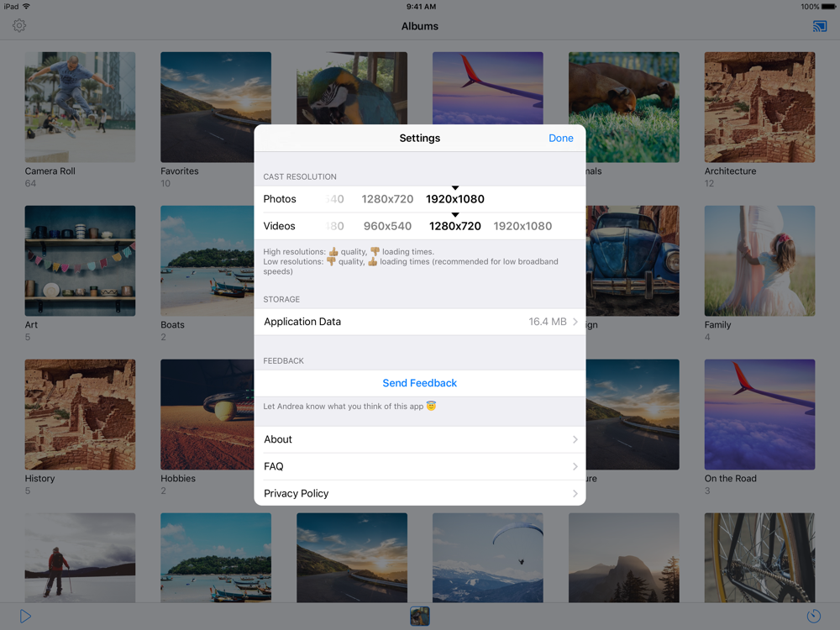Screen dimensions: 840x630
Task: Open the paraglider album thumbnail
Action: click(x=487, y=558)
